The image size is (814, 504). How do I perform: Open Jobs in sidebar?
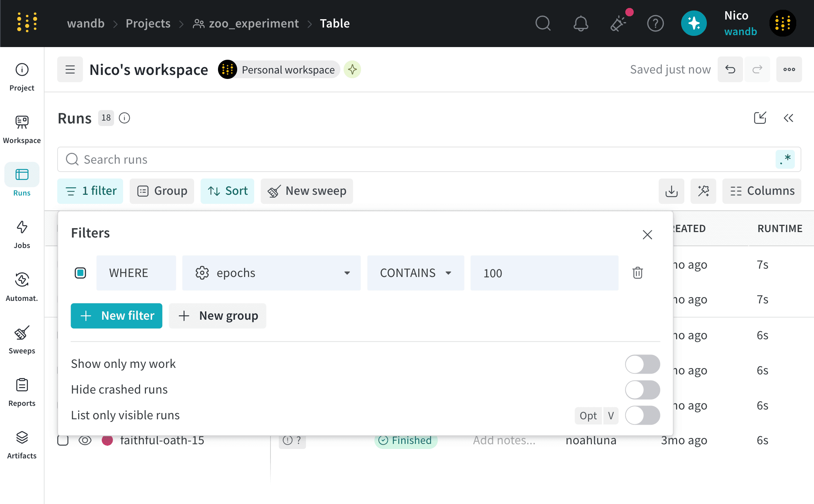point(22,234)
